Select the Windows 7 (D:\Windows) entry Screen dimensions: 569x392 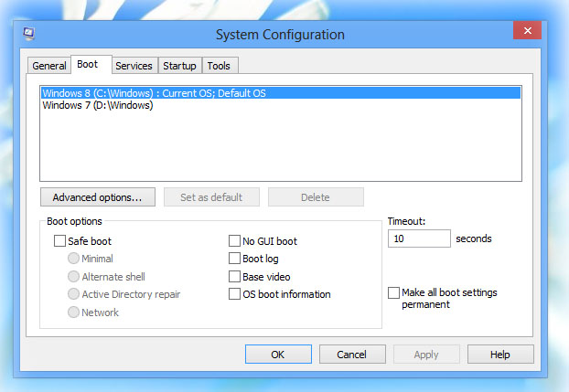point(281,105)
